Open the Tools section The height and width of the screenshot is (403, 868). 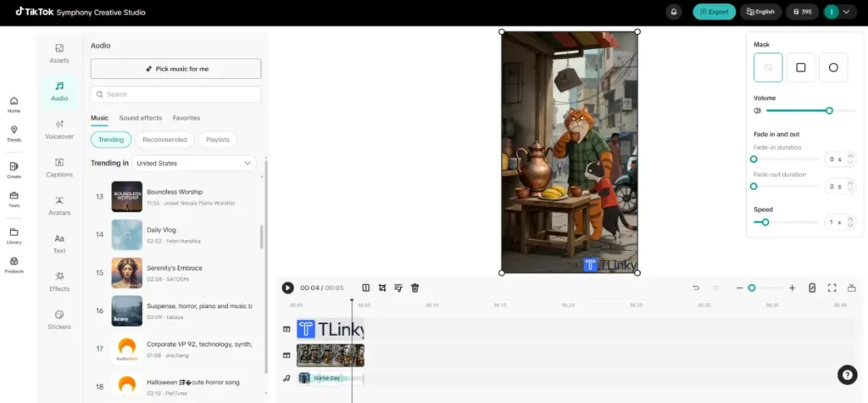[x=14, y=199]
